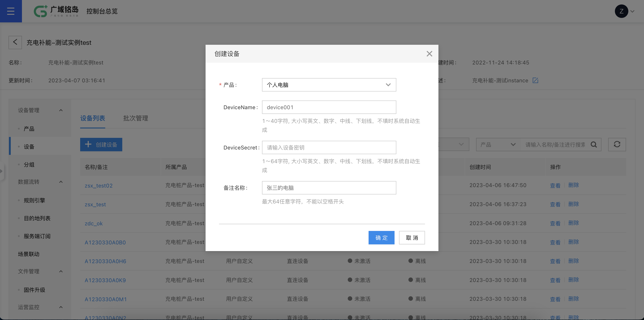Open device A1230330A0H6
644x320 pixels.
(x=105, y=261)
